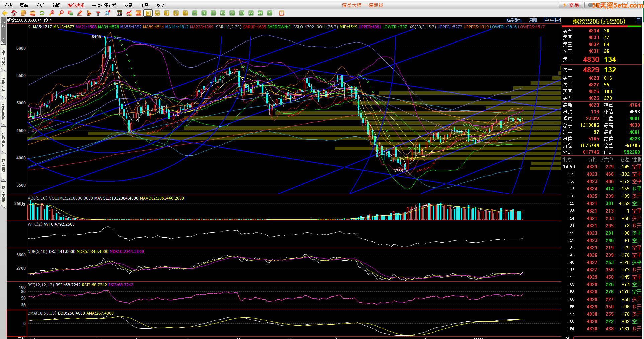Expand the quote panel maximize box
644x339 pixels.
[x=638, y=20]
